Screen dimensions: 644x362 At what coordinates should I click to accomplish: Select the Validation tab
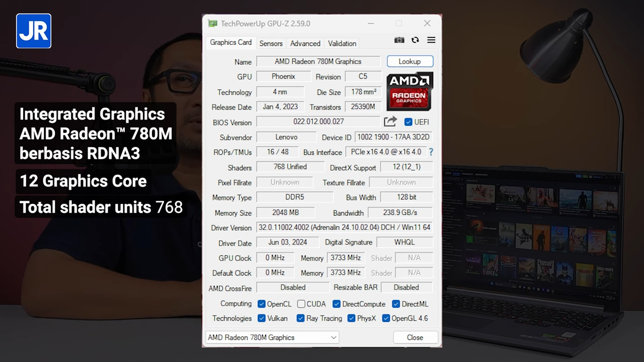click(342, 43)
